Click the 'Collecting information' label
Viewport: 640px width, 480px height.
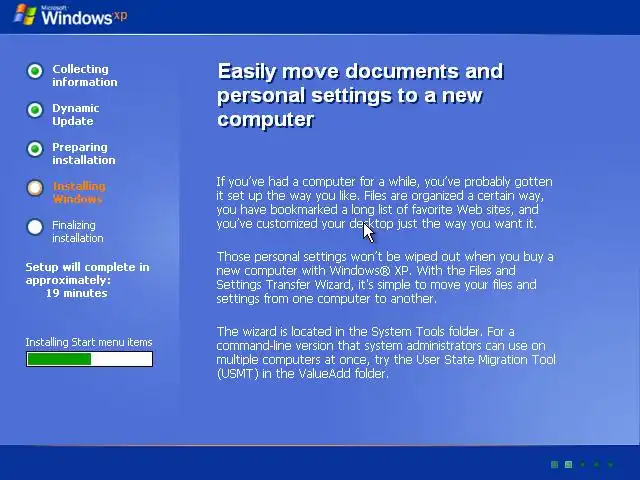pyautogui.click(x=84, y=76)
